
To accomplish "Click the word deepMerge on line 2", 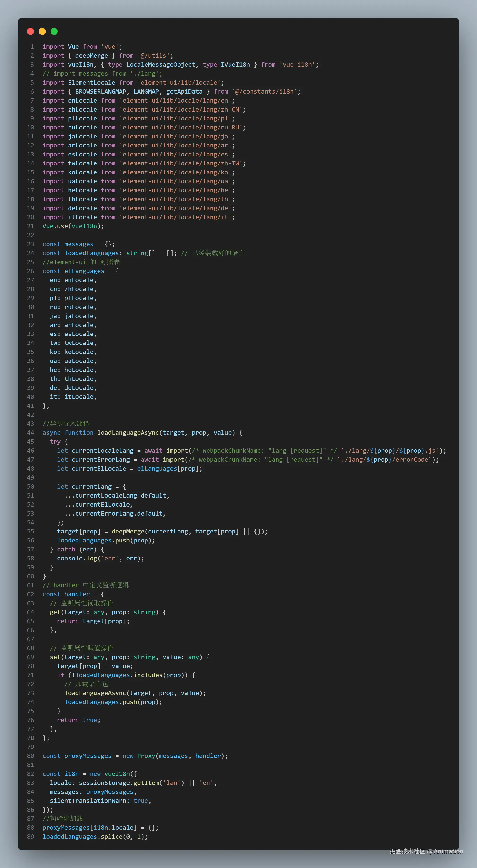I will point(91,56).
